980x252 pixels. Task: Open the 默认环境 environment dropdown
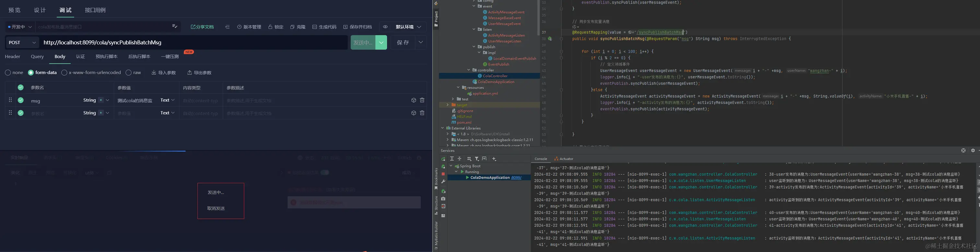pyautogui.click(x=409, y=27)
